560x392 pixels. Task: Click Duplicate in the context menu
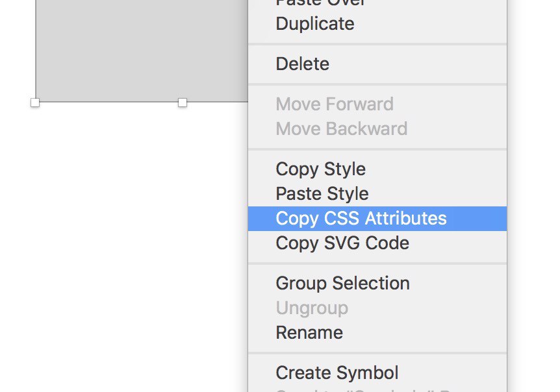(x=377, y=24)
